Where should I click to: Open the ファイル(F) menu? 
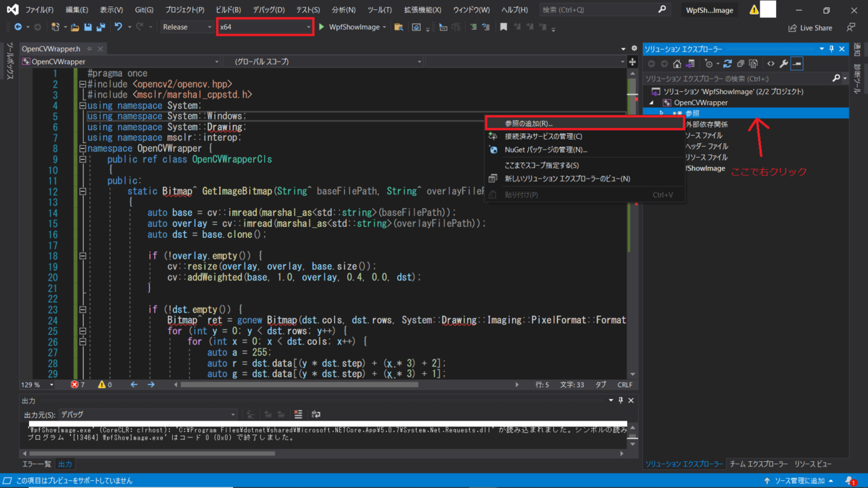click(40, 10)
